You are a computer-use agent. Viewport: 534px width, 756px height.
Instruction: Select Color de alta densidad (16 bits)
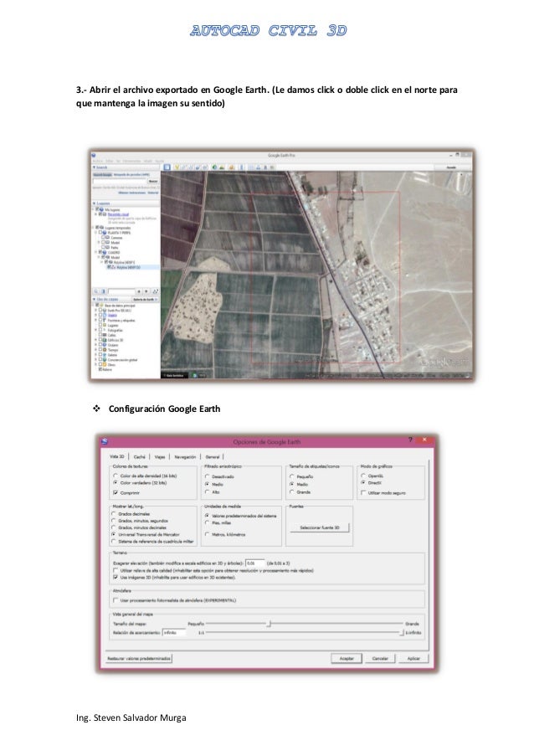[x=116, y=476]
